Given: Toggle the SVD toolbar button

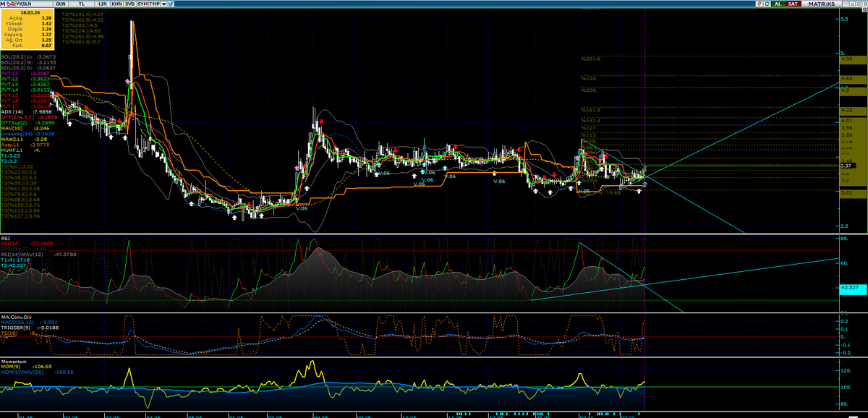Looking at the screenshot, I should point(129,4).
